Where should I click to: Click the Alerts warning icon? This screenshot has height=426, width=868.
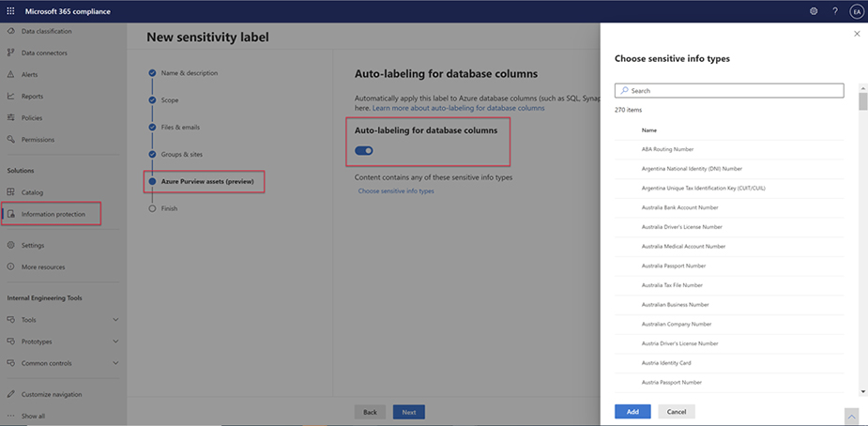point(10,75)
